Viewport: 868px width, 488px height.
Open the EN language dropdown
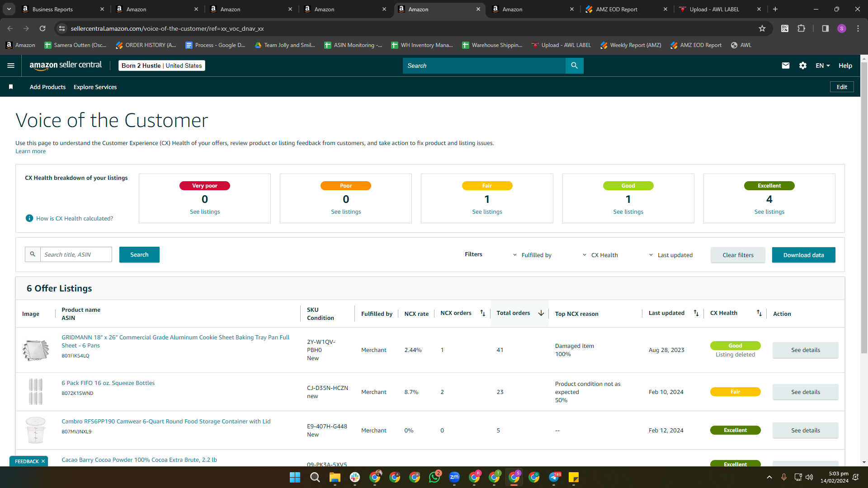pos(823,66)
